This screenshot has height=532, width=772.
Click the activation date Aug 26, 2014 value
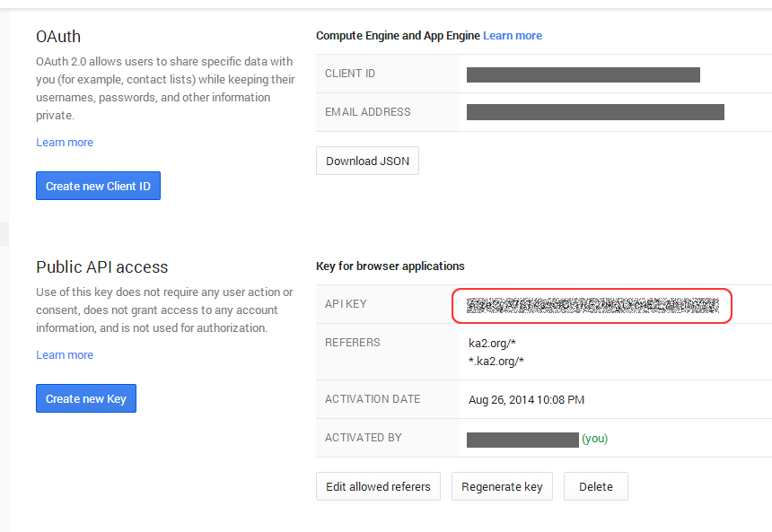point(526,399)
